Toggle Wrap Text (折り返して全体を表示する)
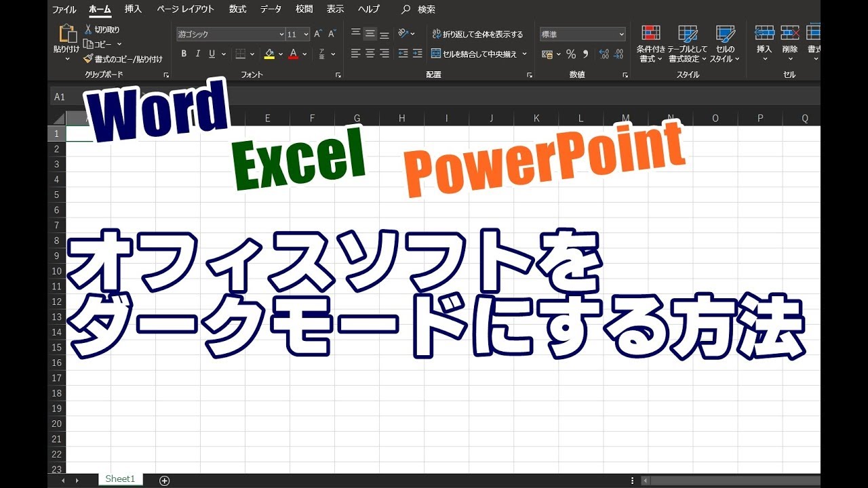 (x=477, y=34)
